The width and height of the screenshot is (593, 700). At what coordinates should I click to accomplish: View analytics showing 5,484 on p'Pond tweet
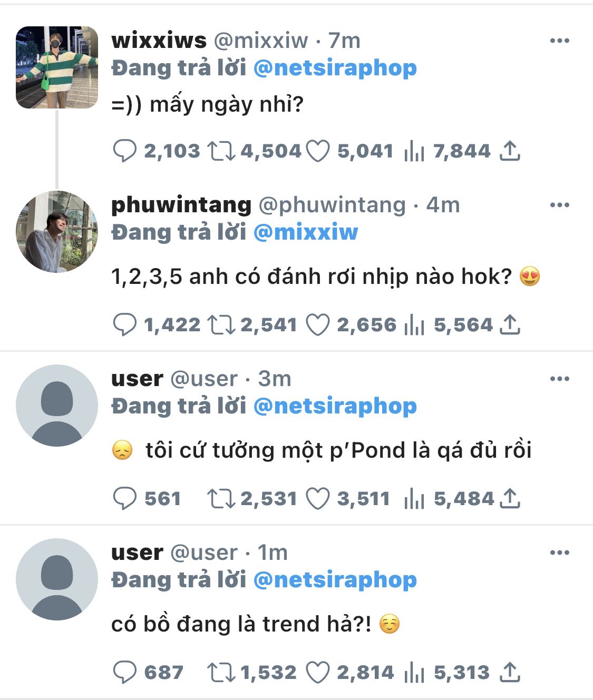pyautogui.click(x=414, y=499)
